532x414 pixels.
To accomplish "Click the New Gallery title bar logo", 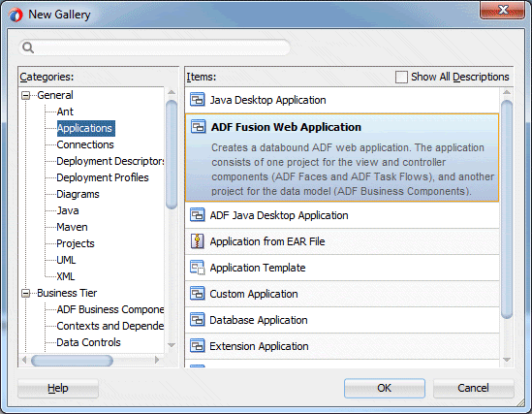I will tap(16, 15).
